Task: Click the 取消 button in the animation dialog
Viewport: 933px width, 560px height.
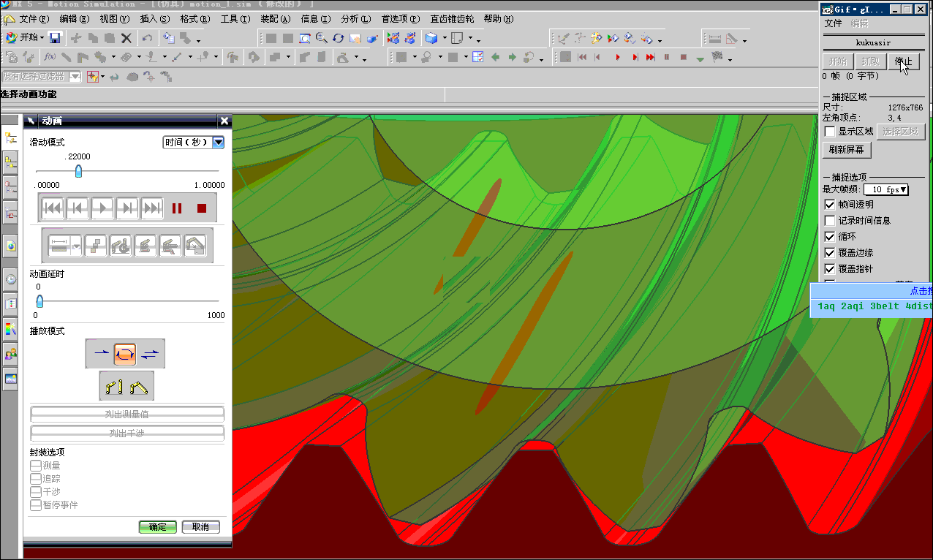Action: pos(201,527)
